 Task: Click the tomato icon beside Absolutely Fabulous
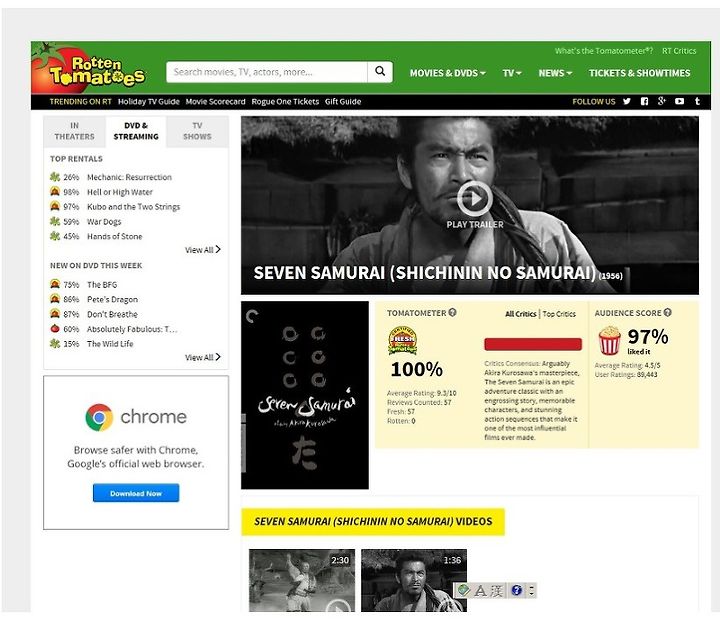(x=55, y=329)
